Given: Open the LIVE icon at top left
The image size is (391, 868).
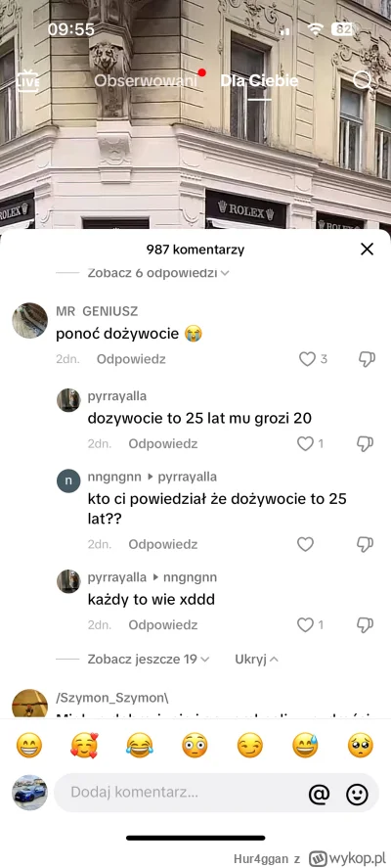Looking at the screenshot, I should pyautogui.click(x=27, y=81).
